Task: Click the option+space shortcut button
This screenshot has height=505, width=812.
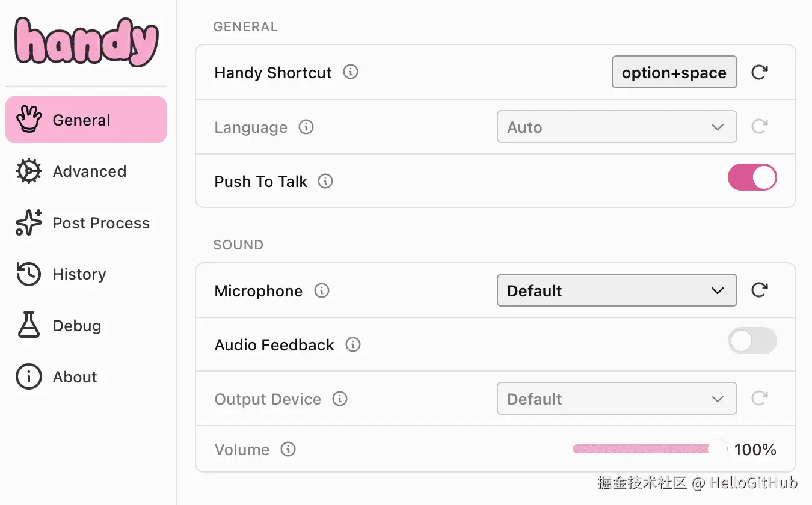Action: pyautogui.click(x=674, y=72)
